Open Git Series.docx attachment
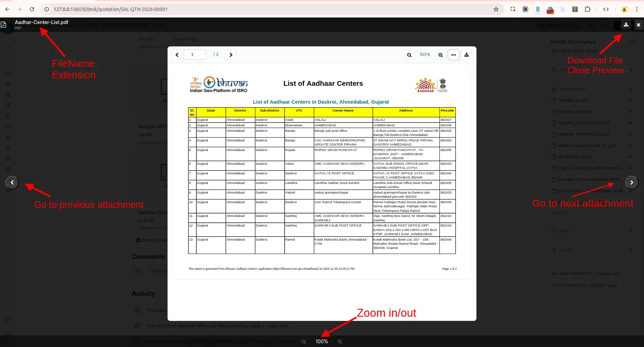The image size is (644, 347). pos(575,157)
